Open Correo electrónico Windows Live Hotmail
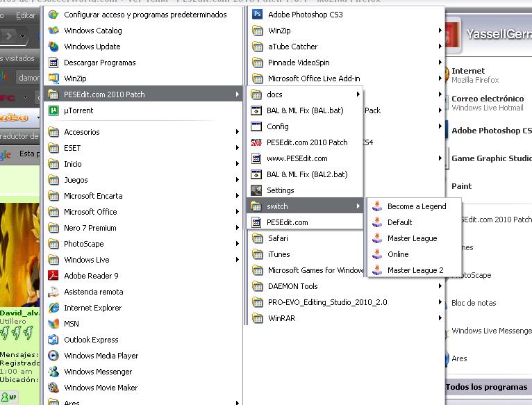 coord(488,103)
